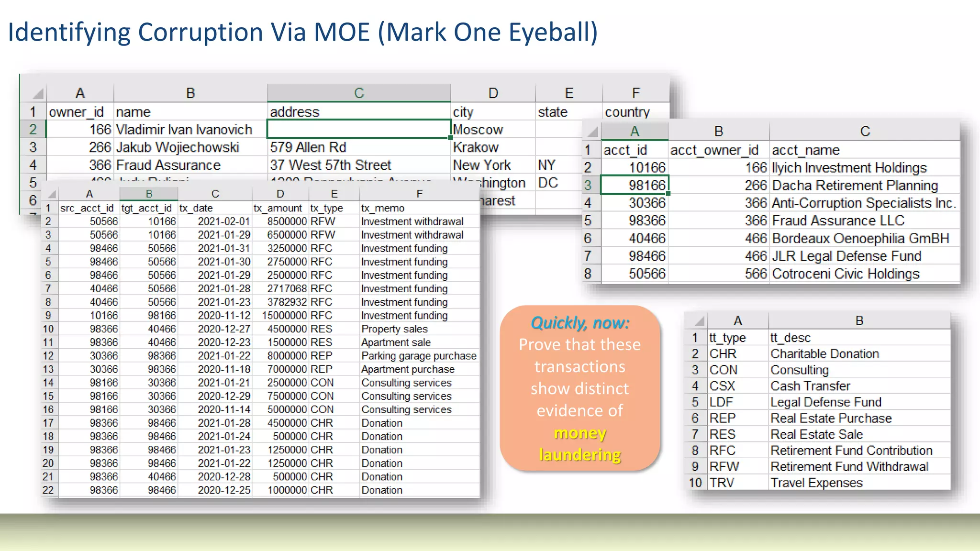Viewport: 980px width, 551px height.
Task: Click the 'Quickly, now:' callout box
Action: point(580,388)
